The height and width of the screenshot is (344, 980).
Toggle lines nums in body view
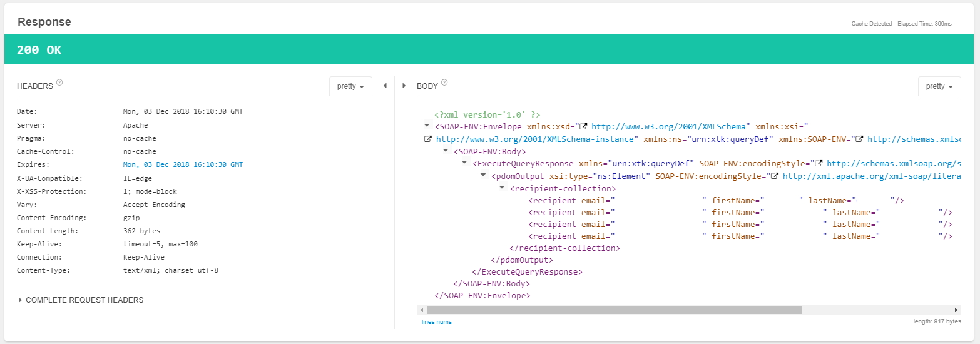coord(436,322)
